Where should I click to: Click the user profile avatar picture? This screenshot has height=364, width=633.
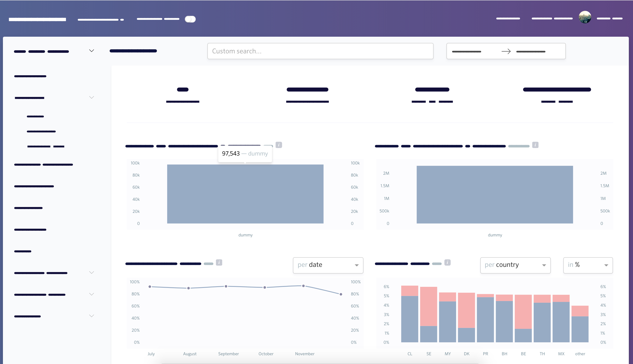[x=585, y=17]
